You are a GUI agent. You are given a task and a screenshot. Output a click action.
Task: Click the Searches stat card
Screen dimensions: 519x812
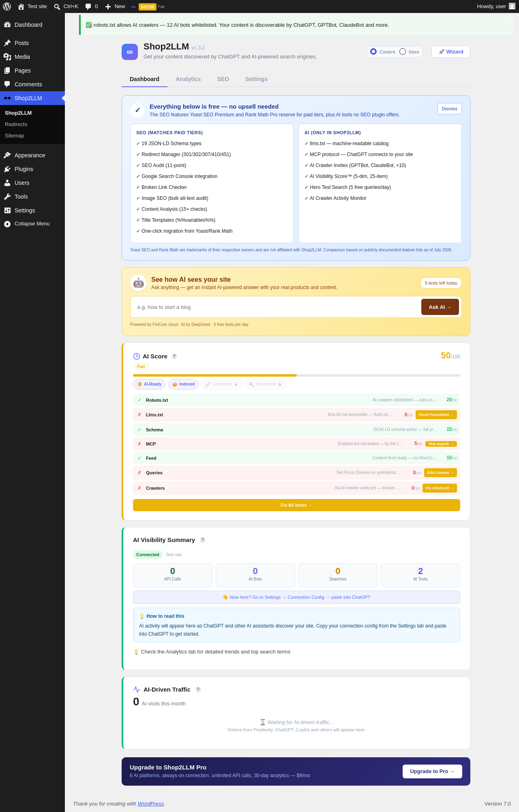click(x=338, y=575)
